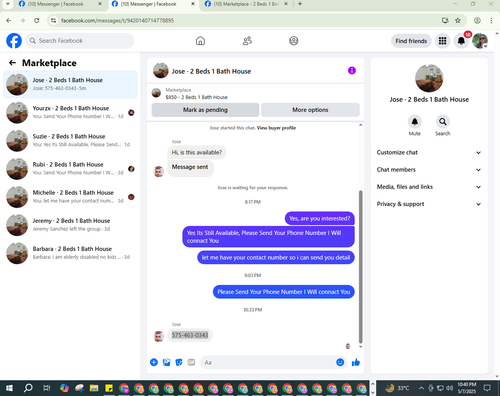Go back with browser back arrow
This screenshot has height=396, width=500.
pyautogui.click(x=9, y=20)
